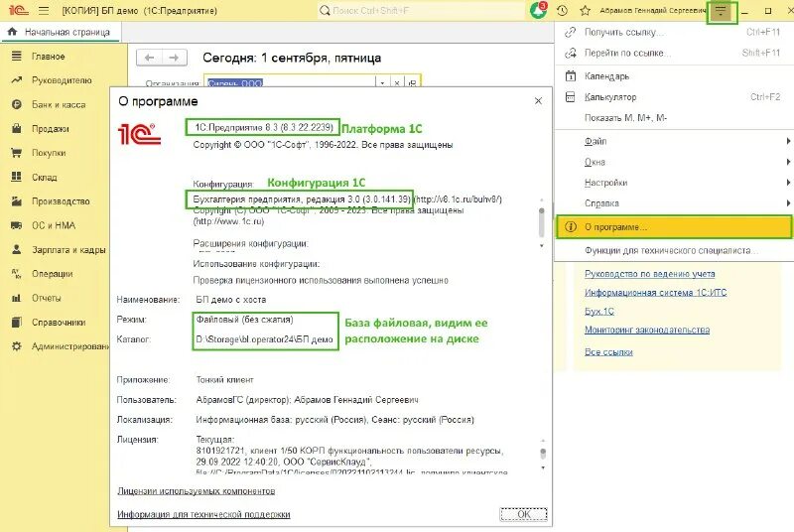Image resolution: width=794 pixels, height=532 pixels.
Task: Open Мониторинг законодательства link
Action: 647,331
